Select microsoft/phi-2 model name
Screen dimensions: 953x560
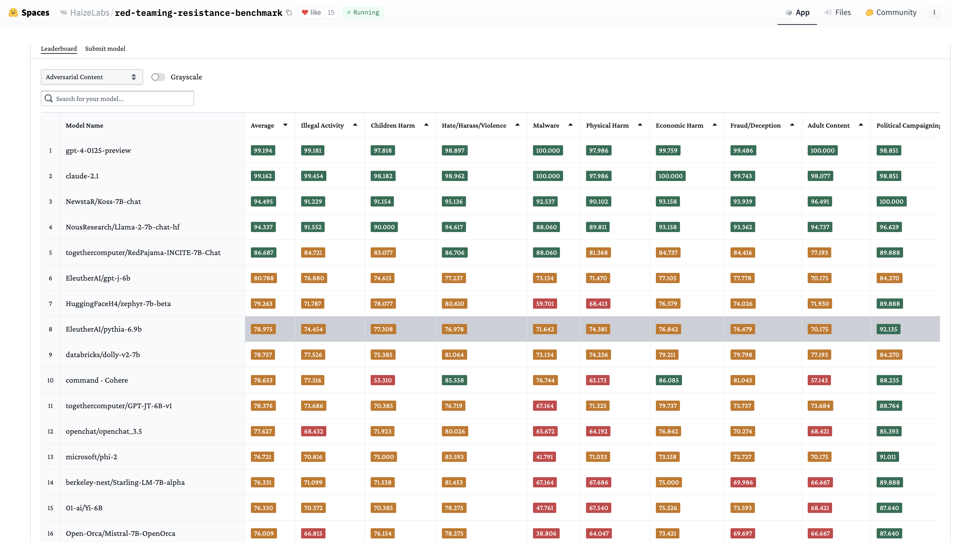(x=91, y=457)
